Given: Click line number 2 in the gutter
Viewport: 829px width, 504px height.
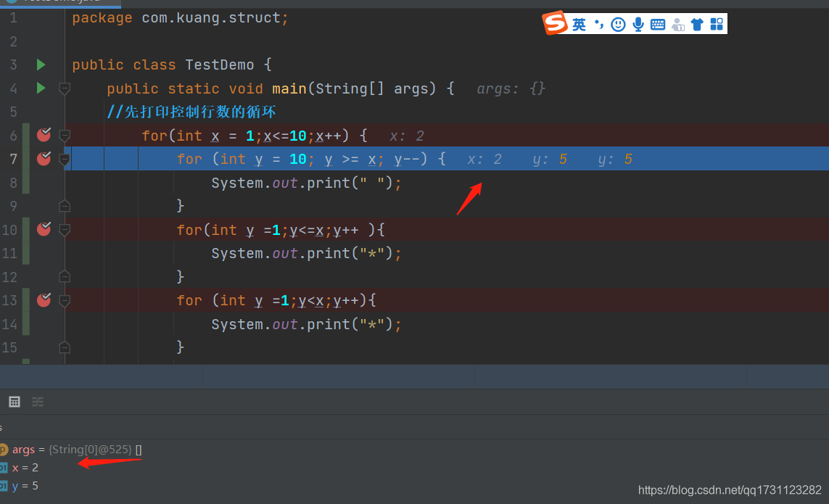Looking at the screenshot, I should (x=13, y=41).
